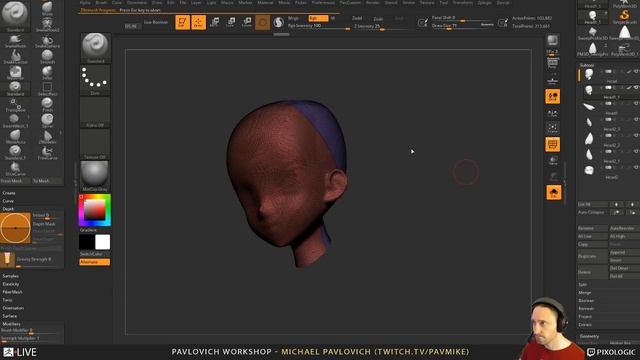The image size is (640, 360).
Task: Open the Dots stroke type thumbnail
Action: [95, 80]
